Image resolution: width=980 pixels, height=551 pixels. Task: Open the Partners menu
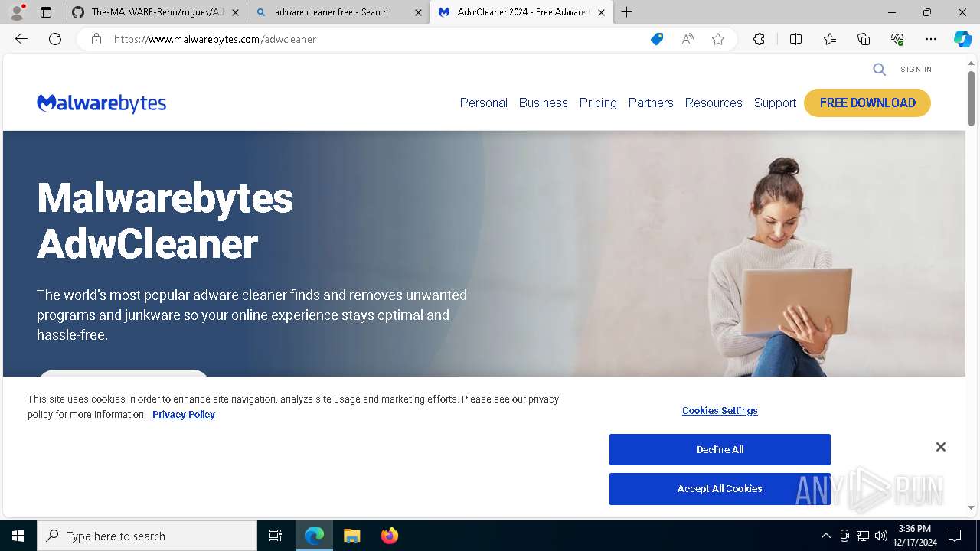coord(651,103)
